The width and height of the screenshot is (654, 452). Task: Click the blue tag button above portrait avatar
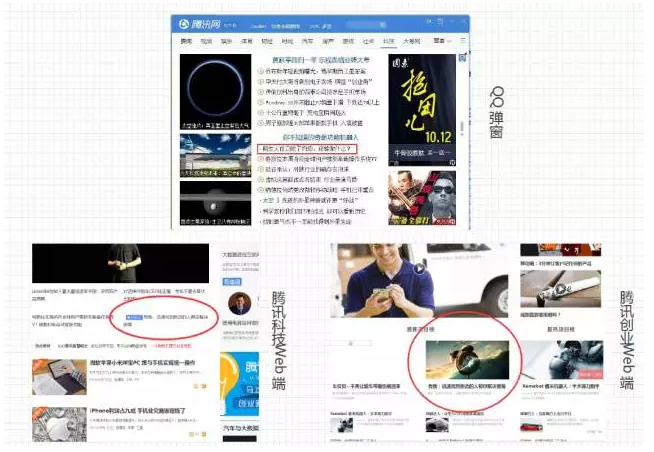[232, 282]
